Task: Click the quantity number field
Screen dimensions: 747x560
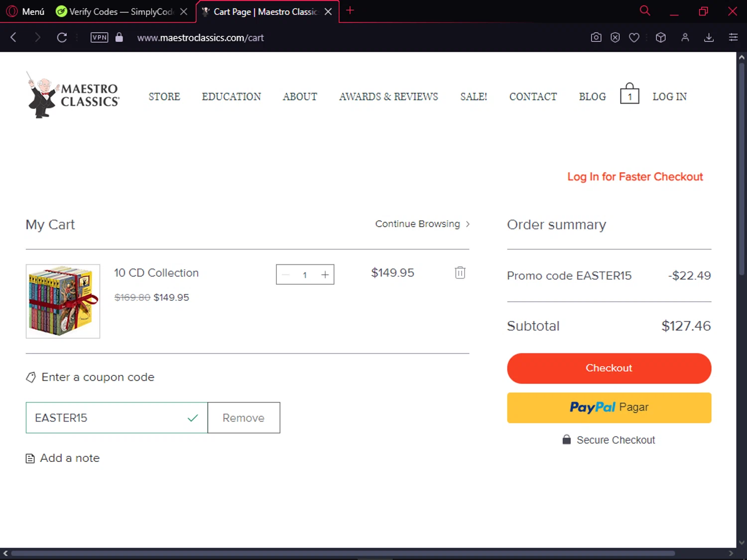Action: coord(305,275)
